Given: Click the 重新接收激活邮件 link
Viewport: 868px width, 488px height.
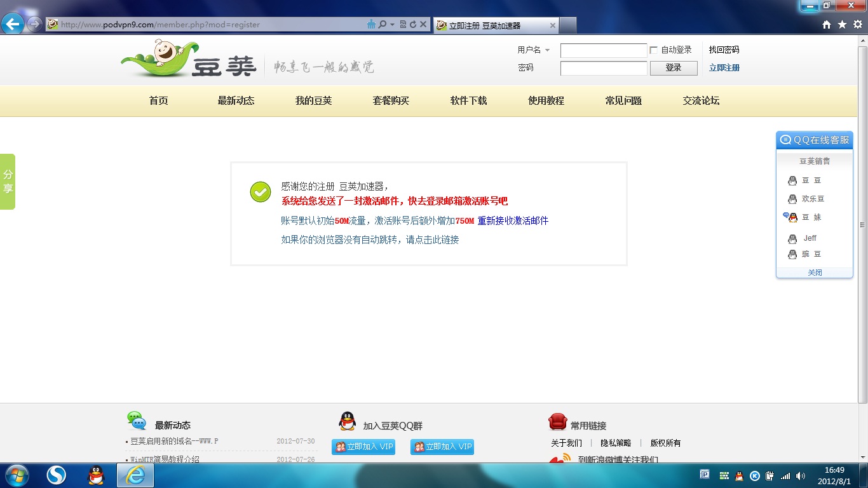Looking at the screenshot, I should 513,220.
